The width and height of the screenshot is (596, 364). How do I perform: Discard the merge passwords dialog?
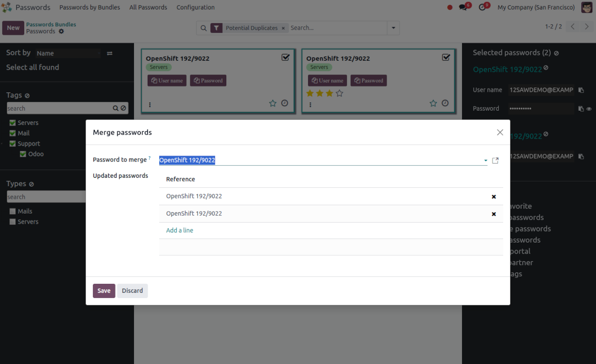point(132,291)
